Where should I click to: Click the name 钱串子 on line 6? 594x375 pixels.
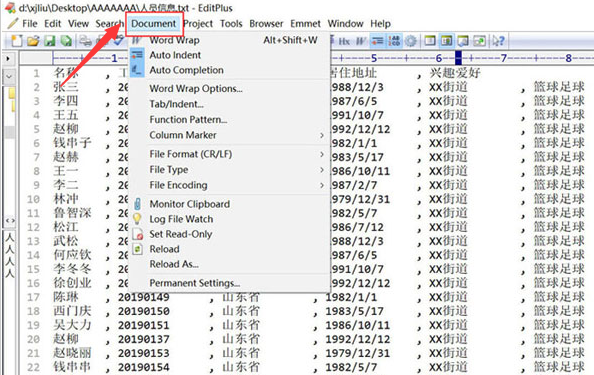72,143
